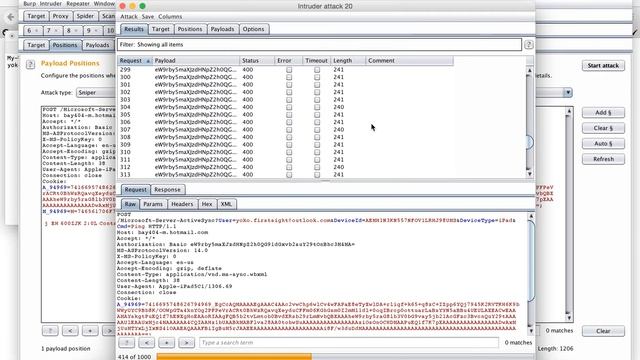The image size is (640, 360).
Task: Switch to the attack Positions tab
Action: click(x=190, y=29)
